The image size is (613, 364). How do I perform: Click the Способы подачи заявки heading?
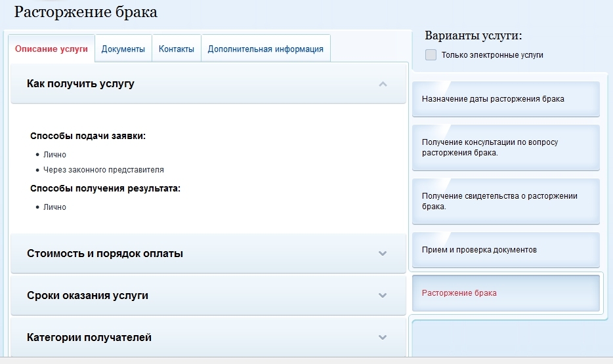(x=88, y=136)
